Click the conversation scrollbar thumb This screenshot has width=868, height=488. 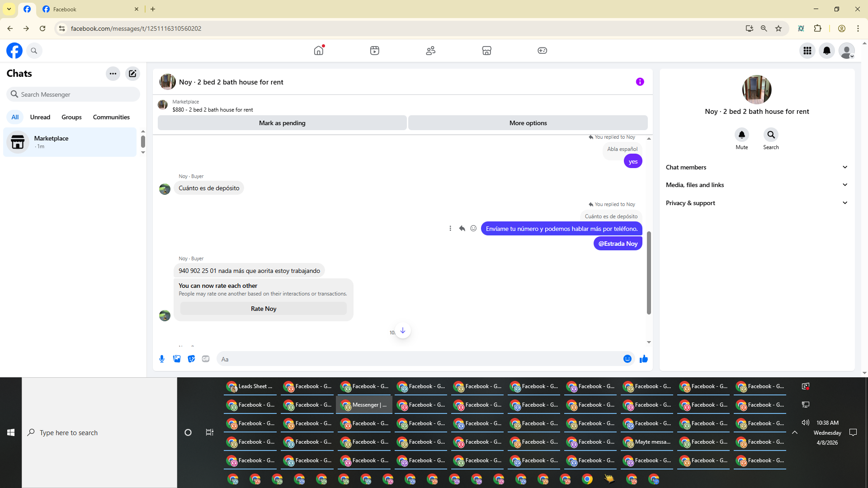coord(649,272)
